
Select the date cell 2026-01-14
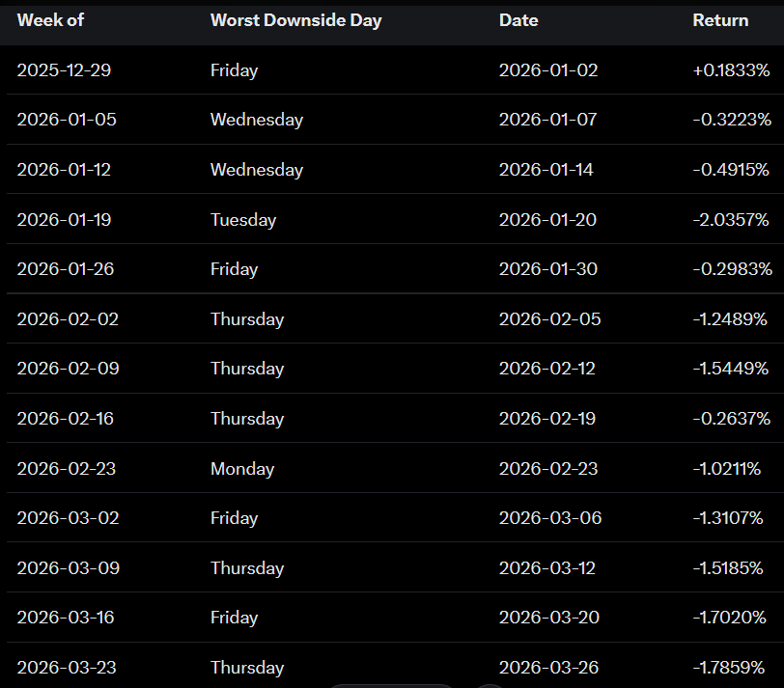tap(546, 170)
